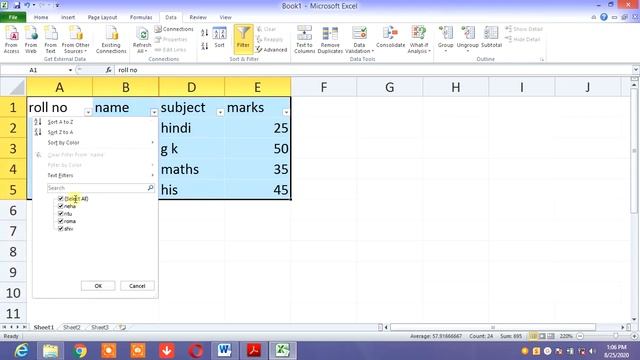
Task: Confirm the filter with OK
Action: (x=98, y=286)
